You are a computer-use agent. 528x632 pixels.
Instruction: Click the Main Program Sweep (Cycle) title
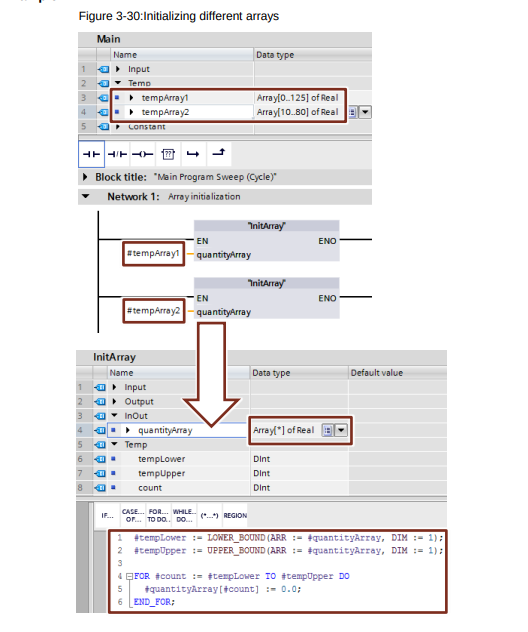(x=215, y=177)
